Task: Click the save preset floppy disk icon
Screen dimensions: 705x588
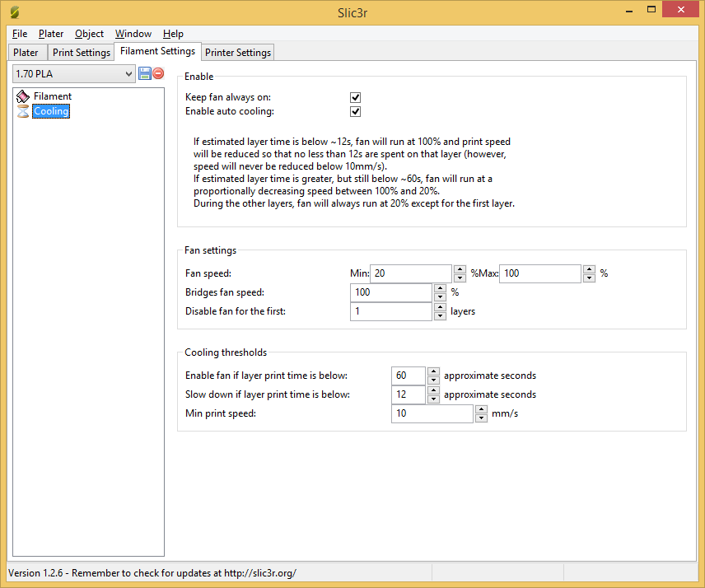Action: pos(145,74)
